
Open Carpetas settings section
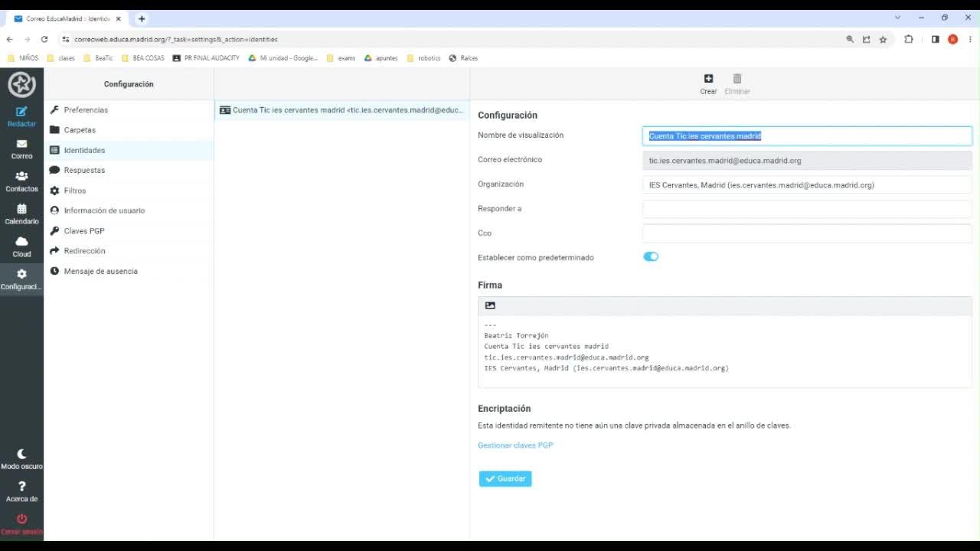(129, 130)
